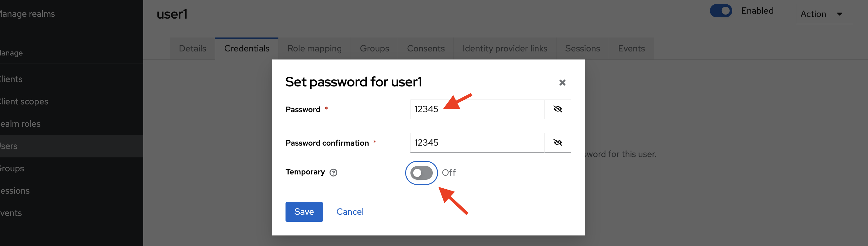Focus the Password confirmation input field
The image size is (868, 246).
click(x=477, y=143)
